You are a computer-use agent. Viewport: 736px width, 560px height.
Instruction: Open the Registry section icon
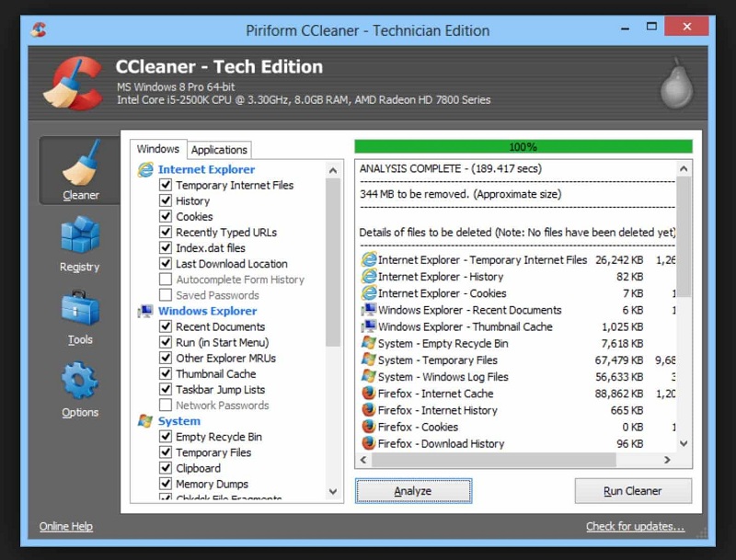80,237
